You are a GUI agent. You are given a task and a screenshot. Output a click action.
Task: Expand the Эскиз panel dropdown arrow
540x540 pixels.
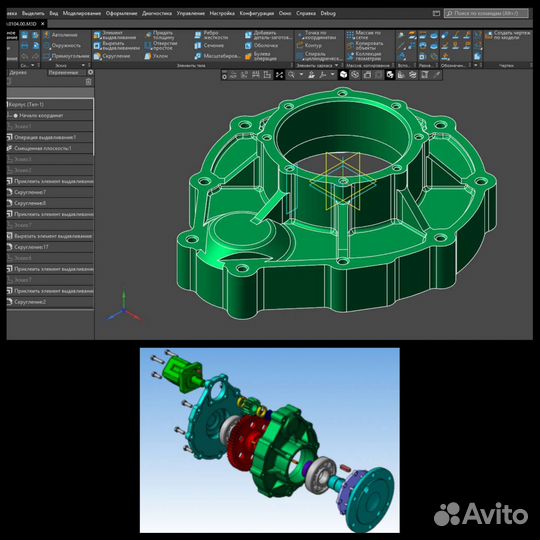pos(83,65)
